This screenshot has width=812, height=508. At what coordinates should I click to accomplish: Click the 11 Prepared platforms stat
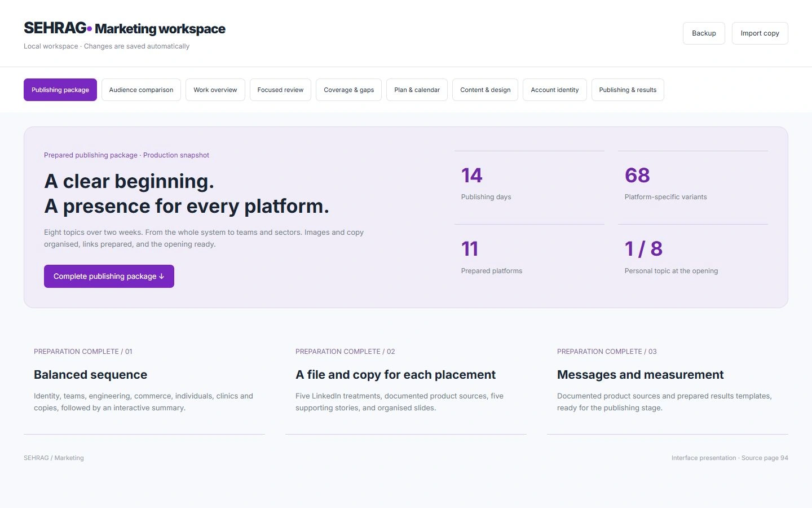click(x=529, y=257)
